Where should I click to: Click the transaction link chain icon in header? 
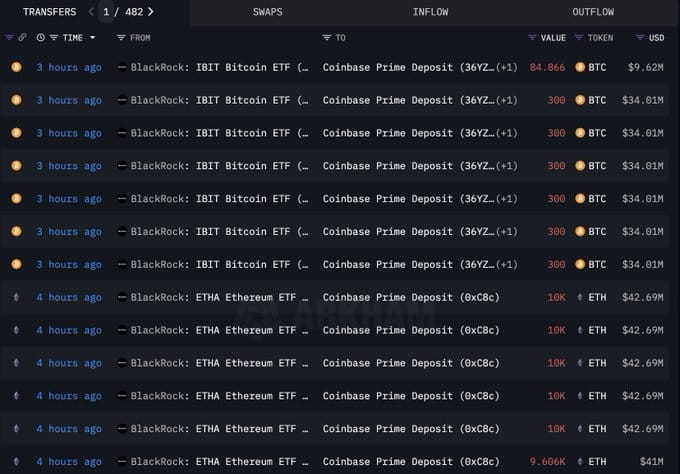click(22, 38)
